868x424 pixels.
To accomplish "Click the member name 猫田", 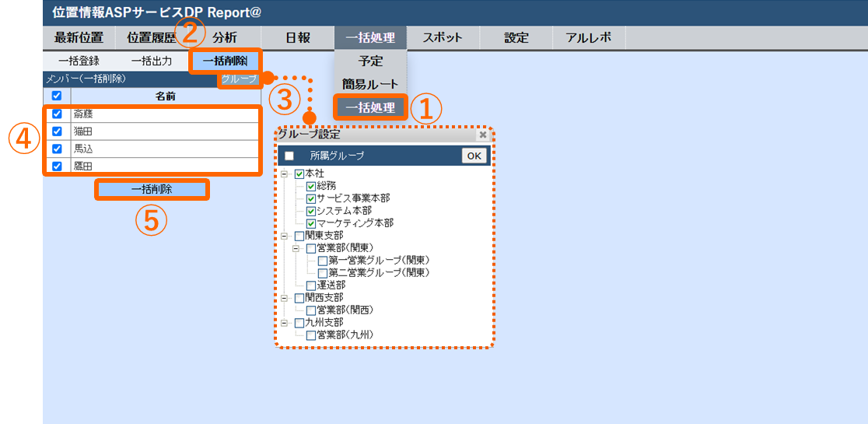I will coord(82,131).
